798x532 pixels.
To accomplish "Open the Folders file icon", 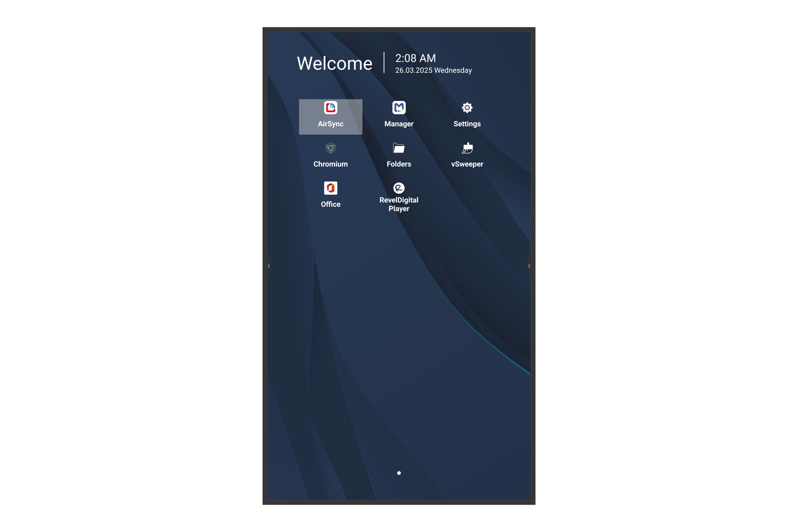I will (399, 148).
